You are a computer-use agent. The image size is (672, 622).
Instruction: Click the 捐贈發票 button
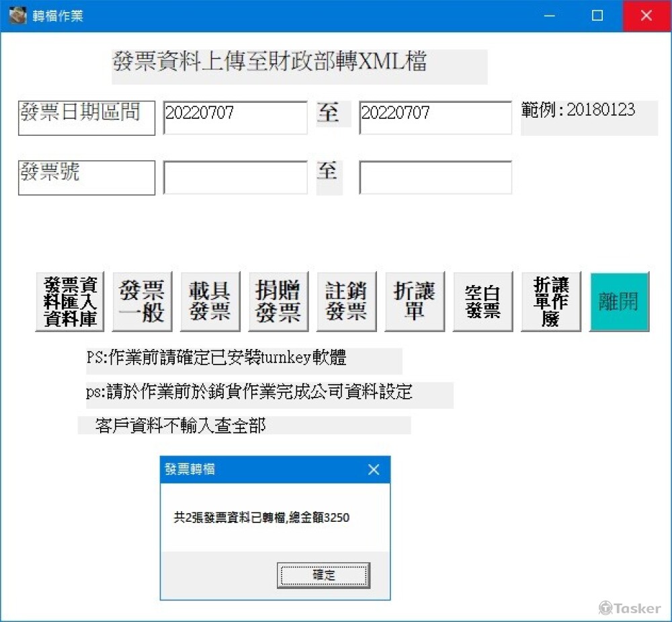coord(278,301)
